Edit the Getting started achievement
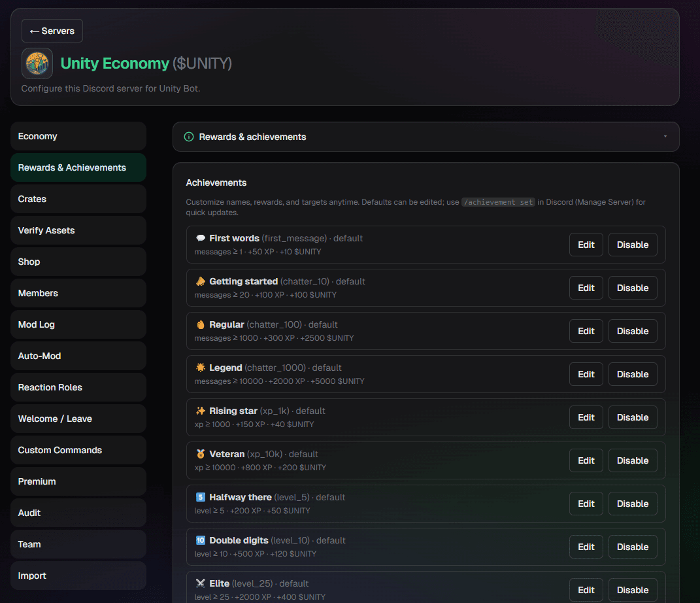700x603 pixels. [x=586, y=288]
